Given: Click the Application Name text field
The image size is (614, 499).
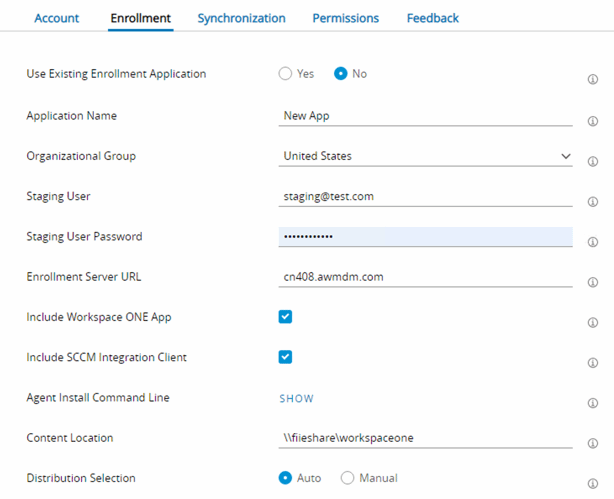Looking at the screenshot, I should tap(425, 116).
